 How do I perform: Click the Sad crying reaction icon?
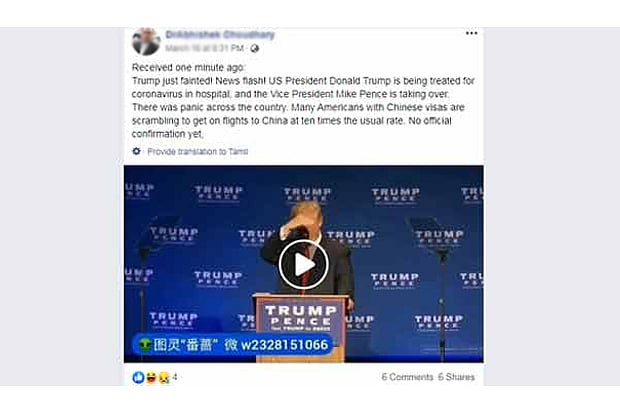(x=164, y=378)
